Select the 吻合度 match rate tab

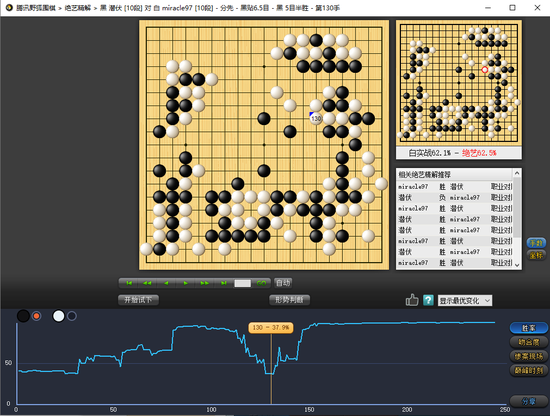529,342
